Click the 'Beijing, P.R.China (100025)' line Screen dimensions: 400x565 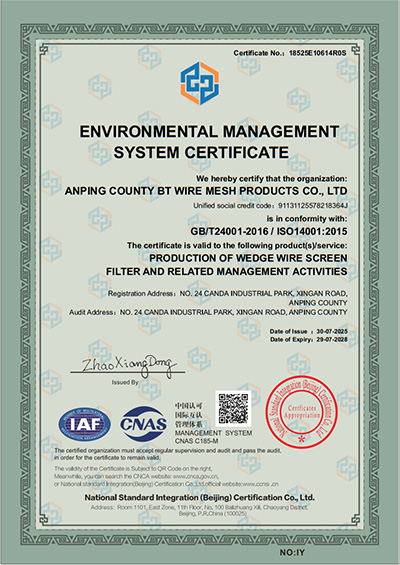click(213, 513)
